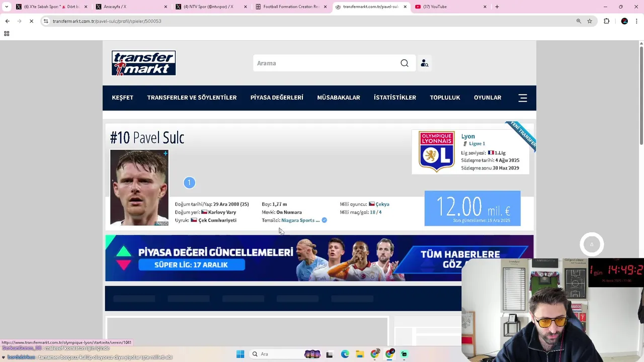Click the blue plus on player photo
The image size is (644, 362).
coord(165,153)
